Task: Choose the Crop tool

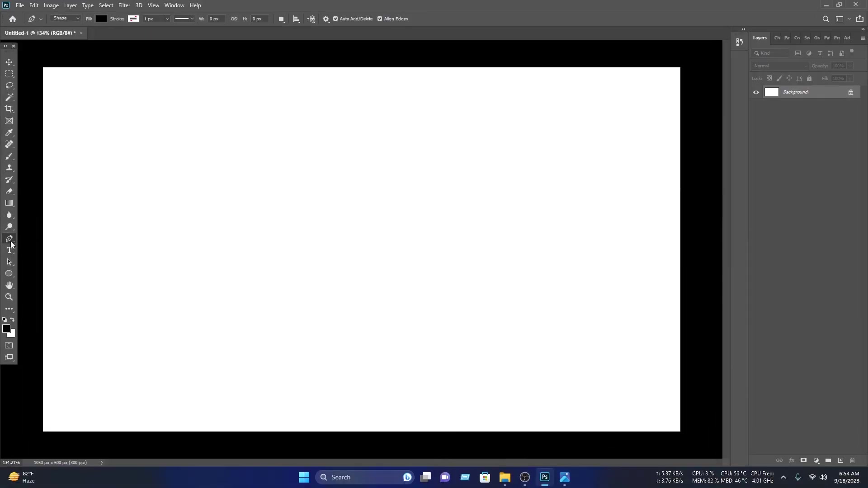Action: click(9, 109)
